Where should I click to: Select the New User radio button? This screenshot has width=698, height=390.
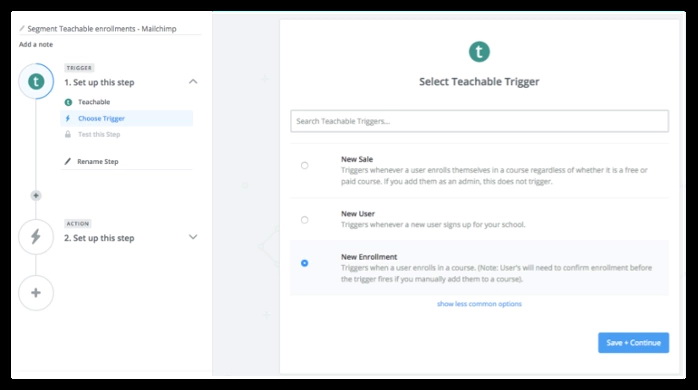pyautogui.click(x=304, y=219)
